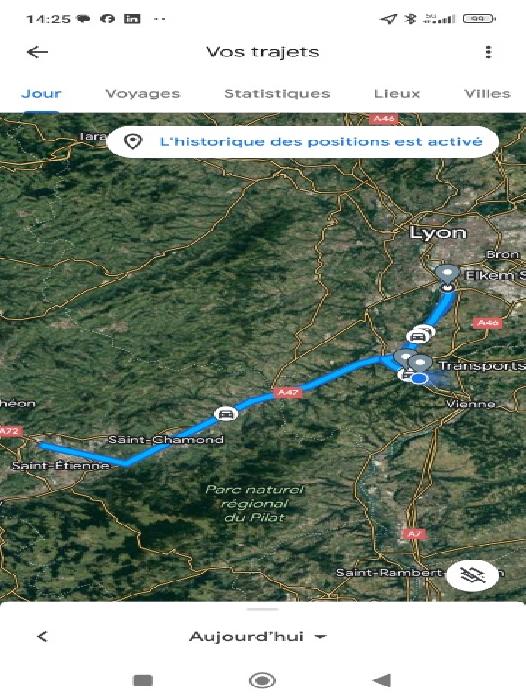
Task: Tap the car icon near Saint-Chamond
Action: [226, 414]
